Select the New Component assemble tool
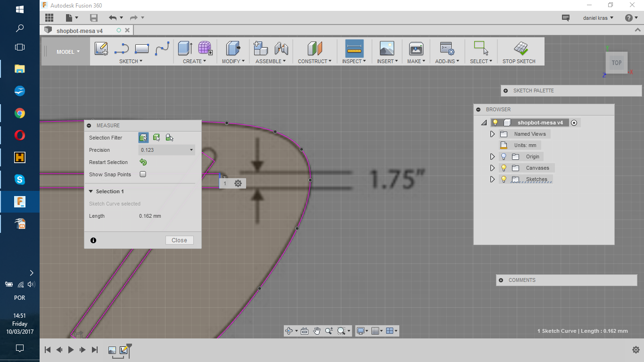The width and height of the screenshot is (644, 362). coord(261,49)
